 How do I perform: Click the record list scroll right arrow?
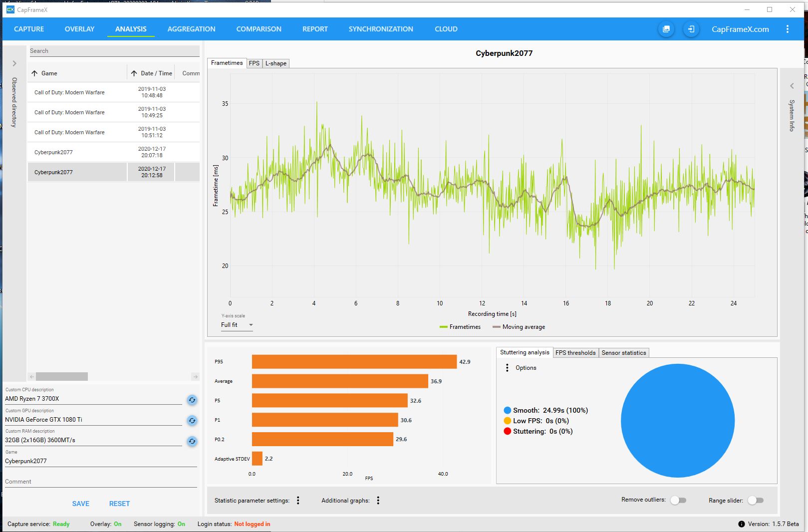coord(196,377)
